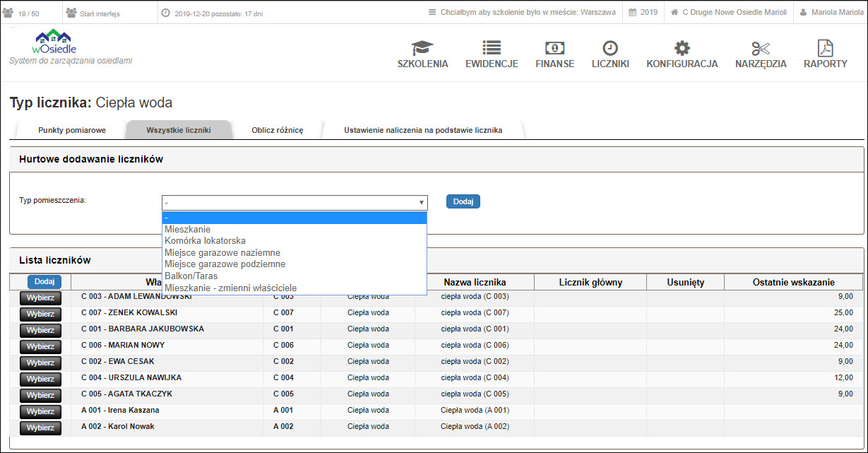Go to Finanse via the banknote icon
This screenshot has height=453, width=868.
[554, 47]
